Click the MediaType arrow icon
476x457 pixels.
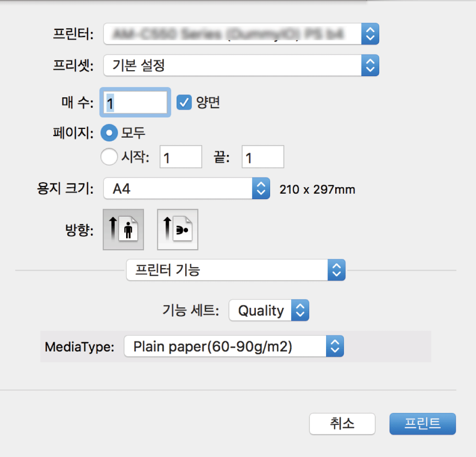tap(335, 346)
